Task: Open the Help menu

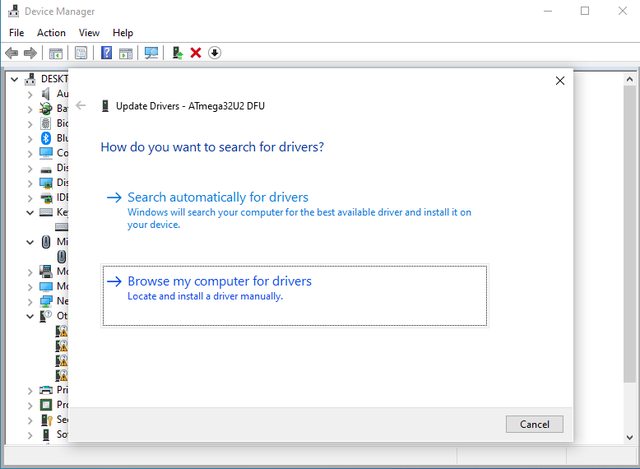Action: [x=123, y=33]
